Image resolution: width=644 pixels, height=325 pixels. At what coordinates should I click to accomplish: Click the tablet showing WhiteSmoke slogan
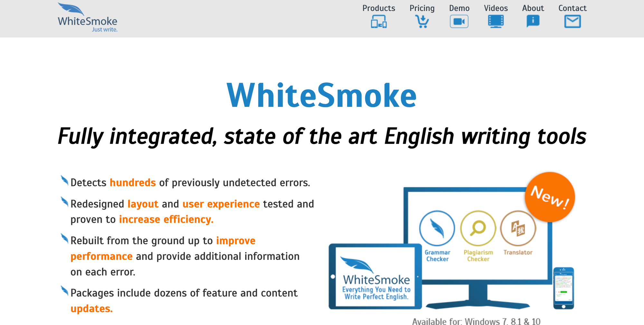[x=375, y=276]
